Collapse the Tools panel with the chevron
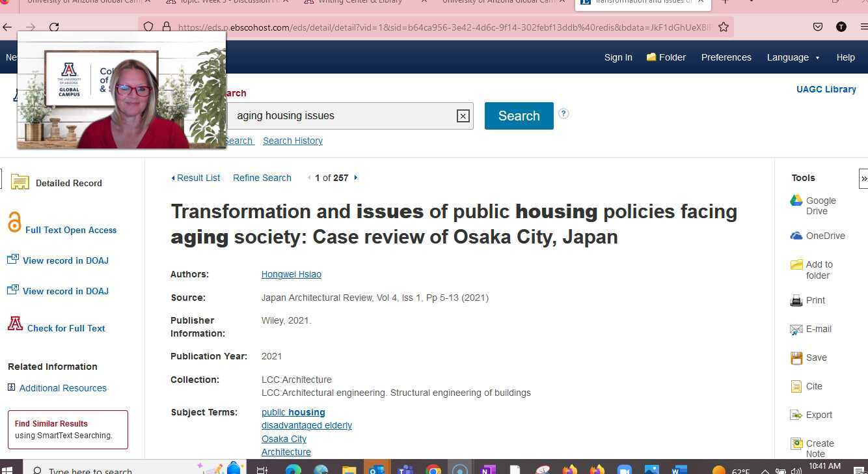The height and width of the screenshot is (474, 868). [x=863, y=178]
